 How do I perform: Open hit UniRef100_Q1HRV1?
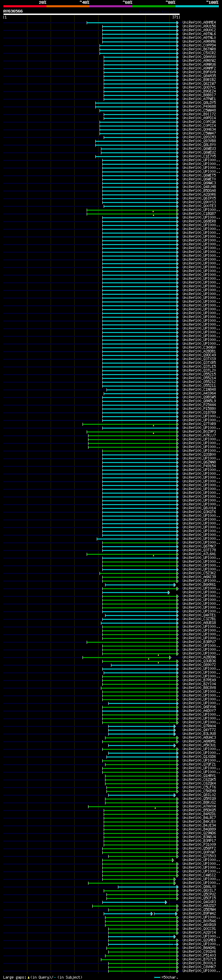(199, 775)
